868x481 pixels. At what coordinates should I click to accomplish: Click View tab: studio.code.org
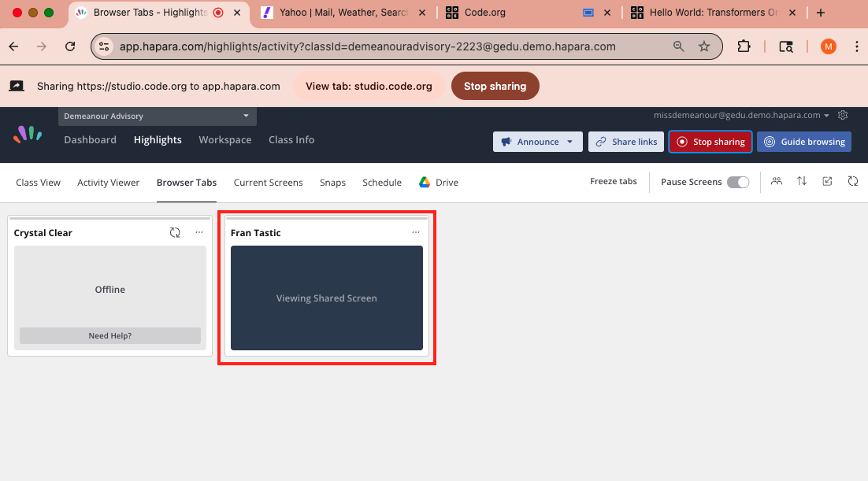[x=369, y=86]
